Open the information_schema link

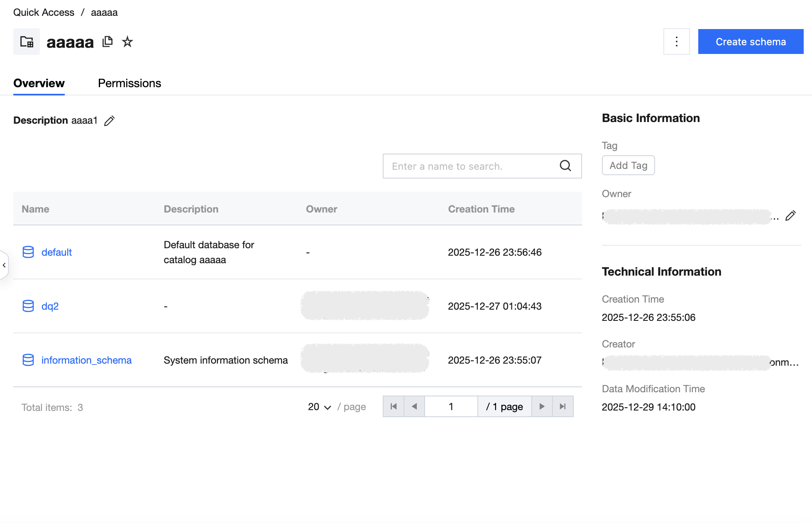tap(86, 360)
